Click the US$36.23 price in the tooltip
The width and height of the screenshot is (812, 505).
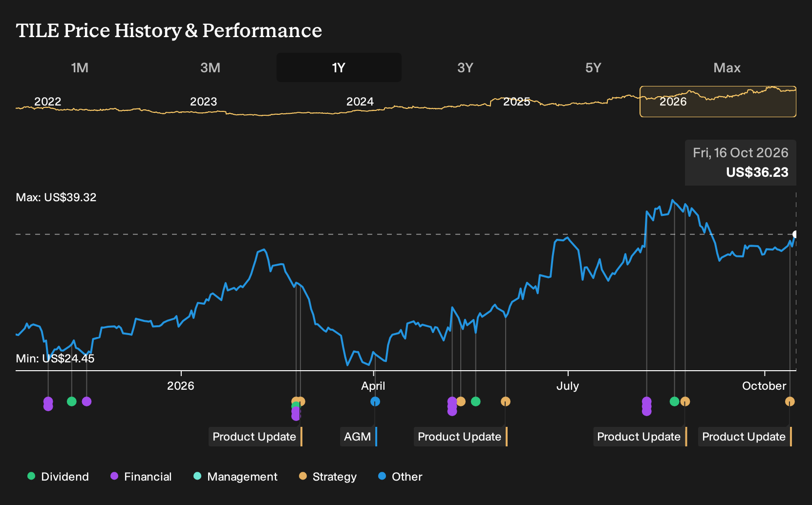(x=757, y=172)
